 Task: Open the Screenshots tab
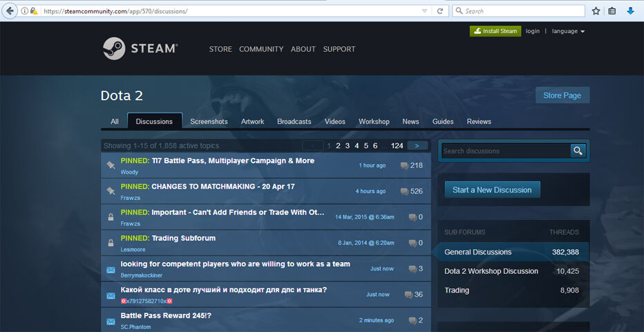209,122
